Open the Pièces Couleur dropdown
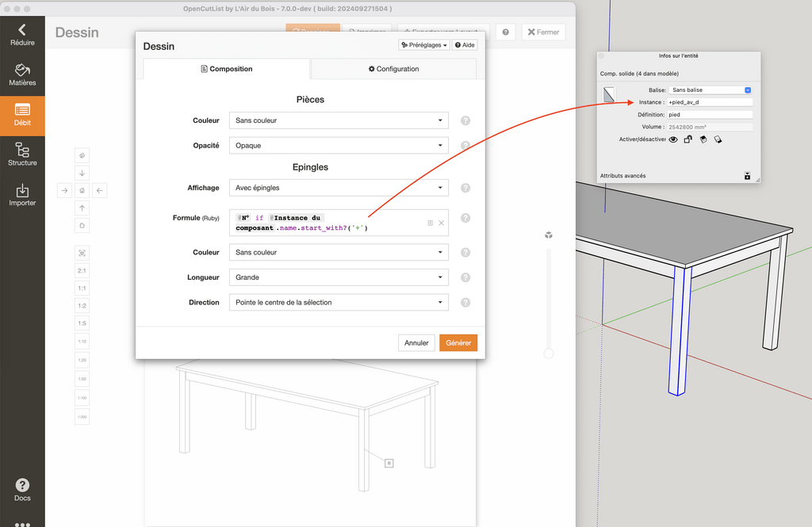 (x=339, y=120)
